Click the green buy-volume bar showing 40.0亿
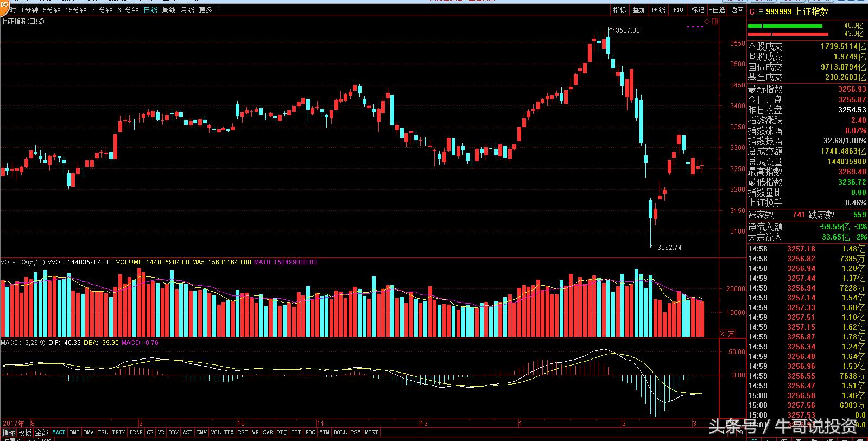Screen dimensions: 868x441 click(x=793, y=26)
